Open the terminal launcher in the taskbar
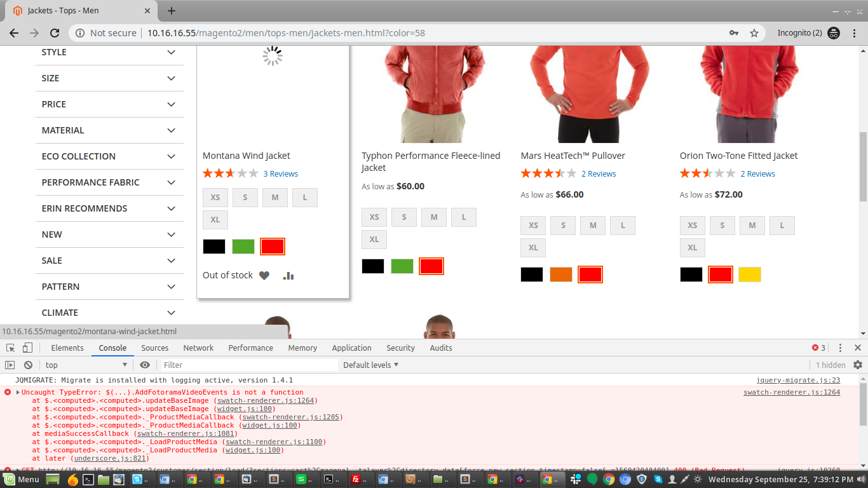The width and height of the screenshot is (868, 488). point(89,479)
